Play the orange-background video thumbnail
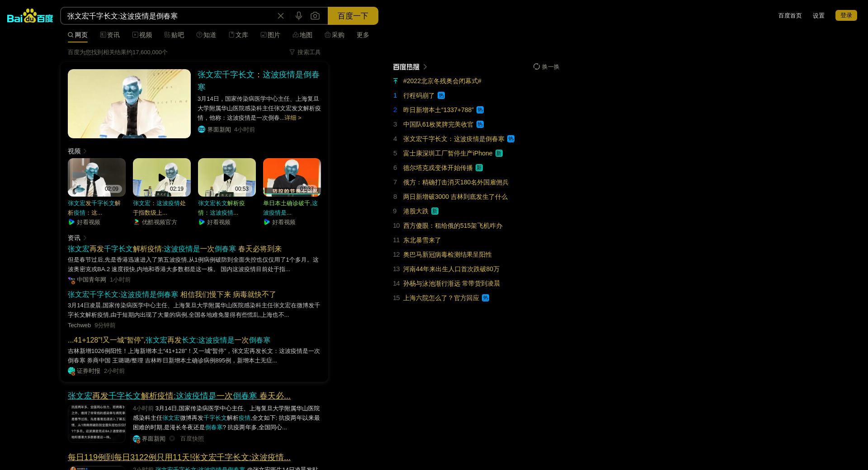 coord(292,177)
